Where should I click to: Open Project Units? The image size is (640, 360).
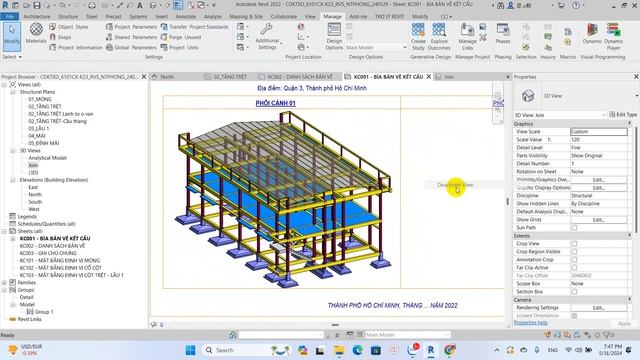point(180,47)
